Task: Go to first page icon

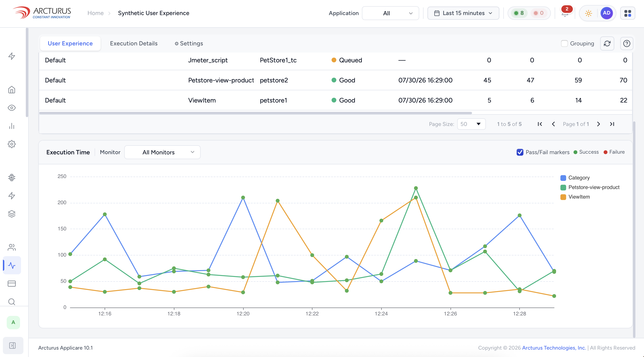Action: [540, 124]
